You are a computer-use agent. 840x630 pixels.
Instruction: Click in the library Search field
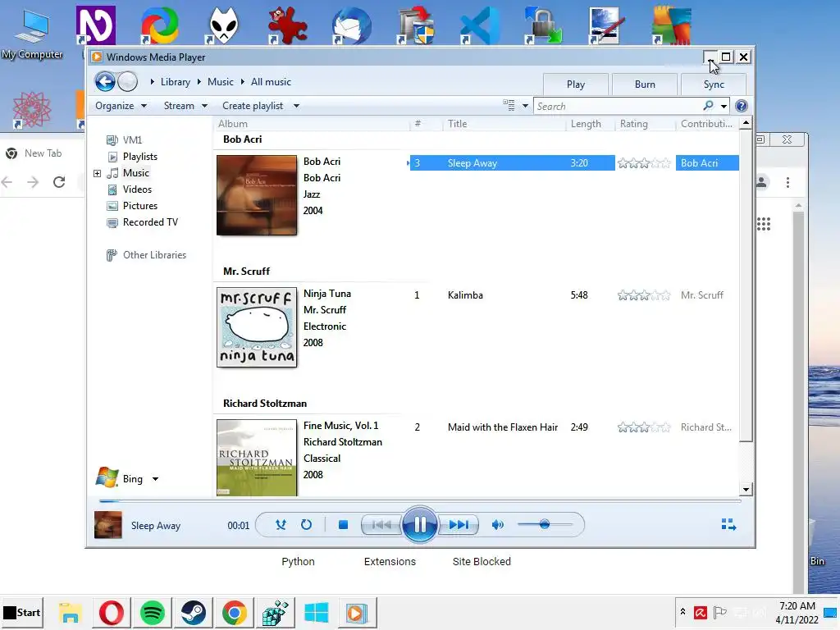[x=618, y=106]
